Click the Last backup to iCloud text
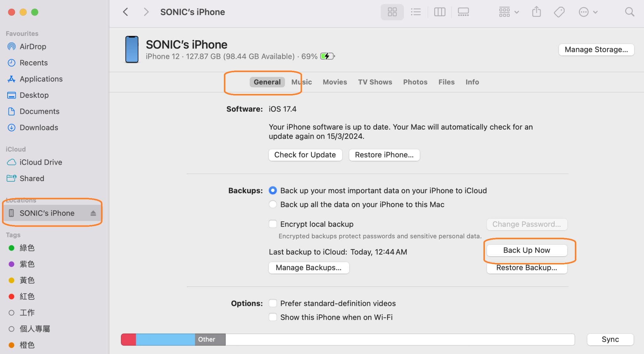Screen dimensions: 644x354 coord(338,252)
